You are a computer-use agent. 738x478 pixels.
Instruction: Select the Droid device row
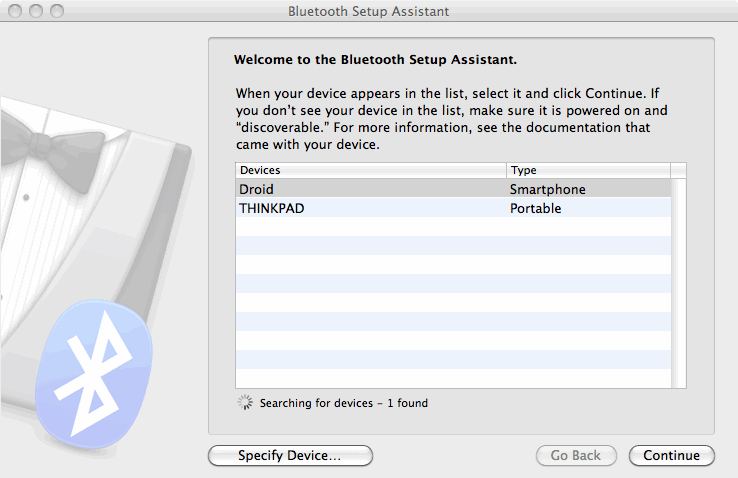[x=370, y=189]
